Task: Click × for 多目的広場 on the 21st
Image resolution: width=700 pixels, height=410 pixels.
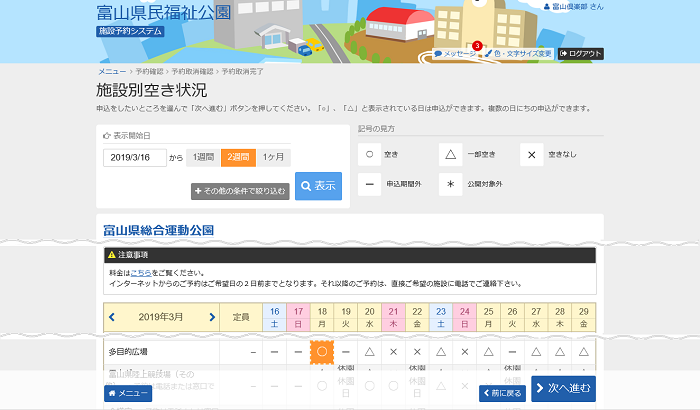Action: click(x=393, y=352)
